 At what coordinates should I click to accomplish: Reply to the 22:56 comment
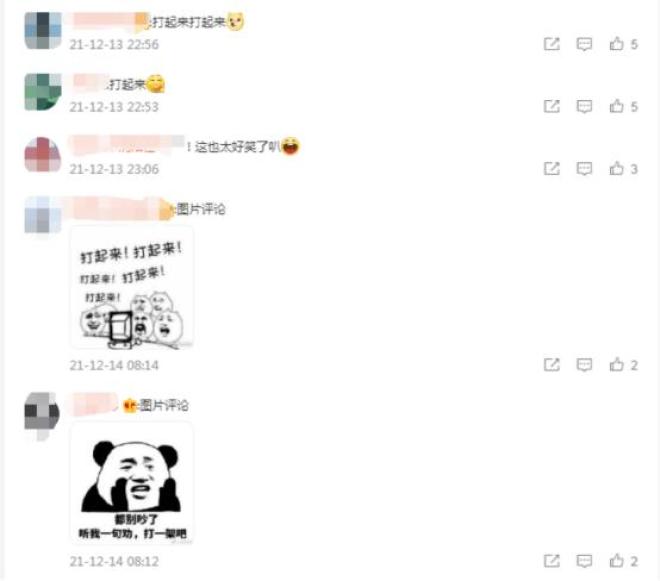coord(584,44)
